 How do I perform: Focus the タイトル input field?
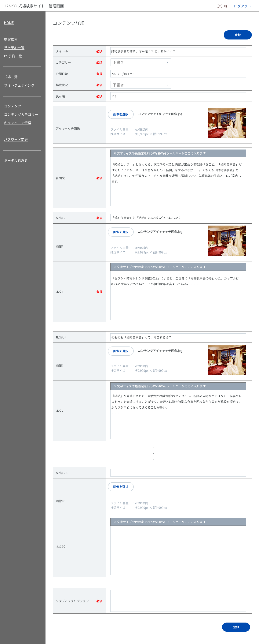coord(178,51)
